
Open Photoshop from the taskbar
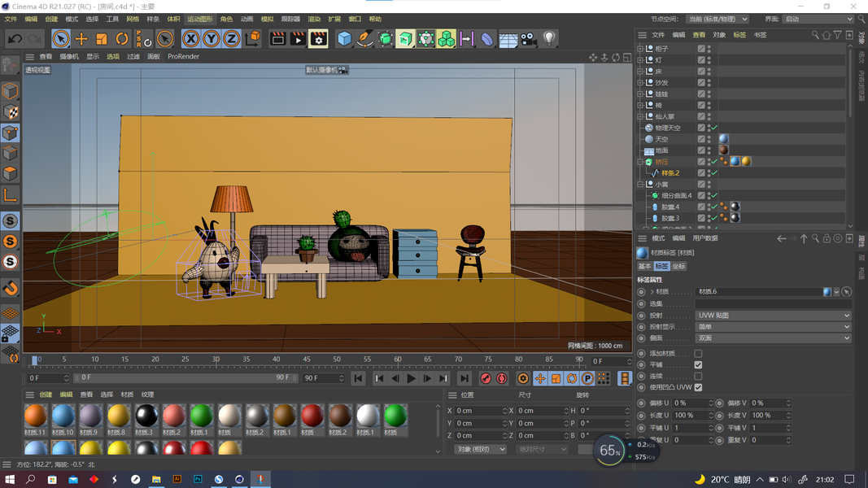click(198, 479)
